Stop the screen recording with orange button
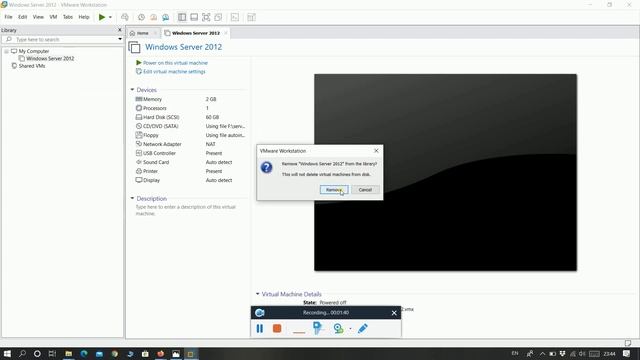 pyautogui.click(x=277, y=329)
